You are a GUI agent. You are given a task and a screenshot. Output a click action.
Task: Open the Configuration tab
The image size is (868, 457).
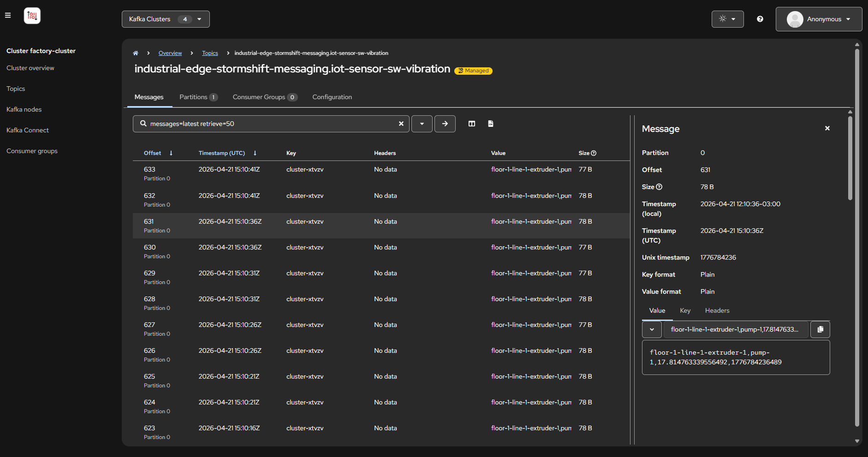point(332,97)
